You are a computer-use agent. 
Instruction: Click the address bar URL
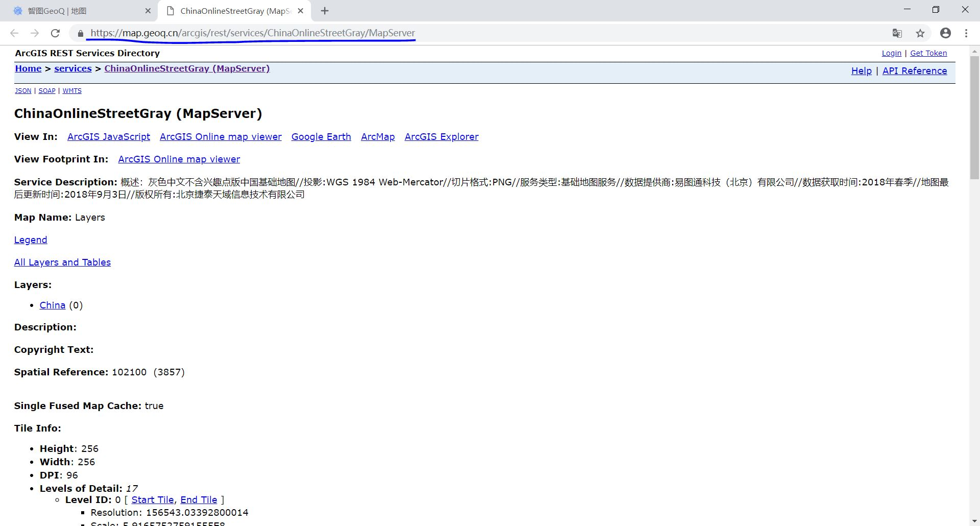pos(252,33)
